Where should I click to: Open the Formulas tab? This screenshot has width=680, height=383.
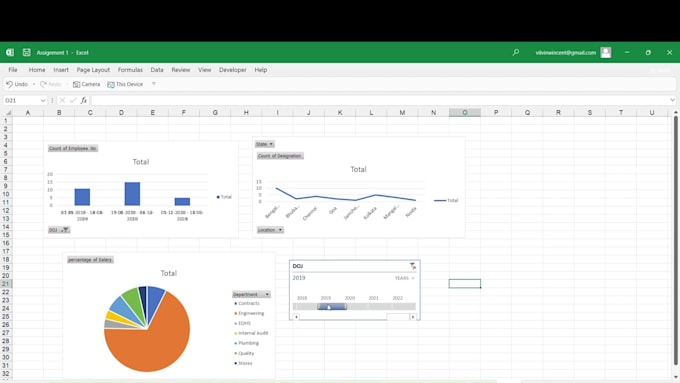[x=130, y=70]
